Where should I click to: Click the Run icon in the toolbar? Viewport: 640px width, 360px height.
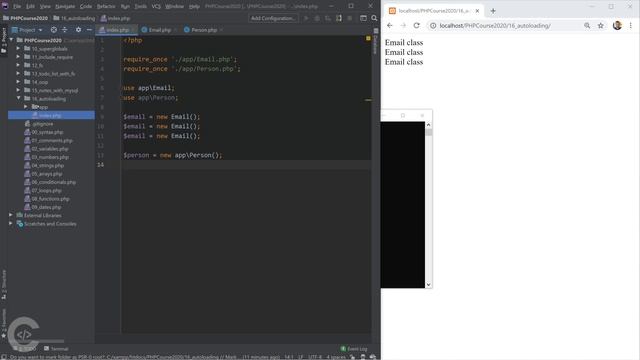point(306,18)
